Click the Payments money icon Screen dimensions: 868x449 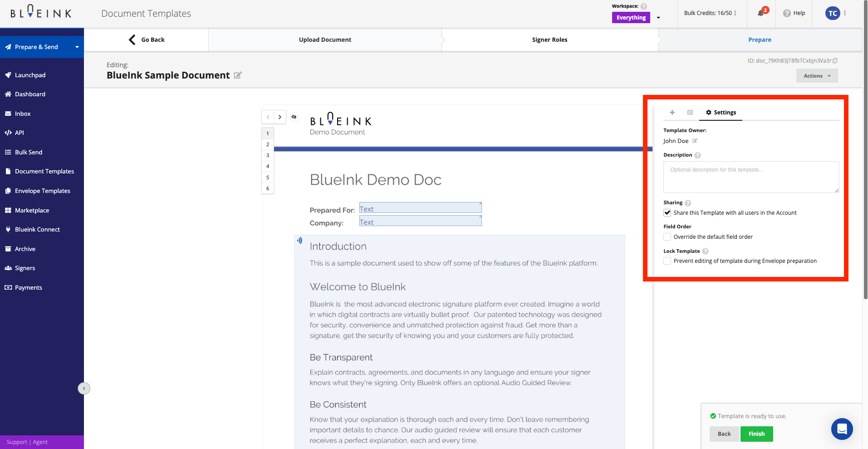point(8,287)
